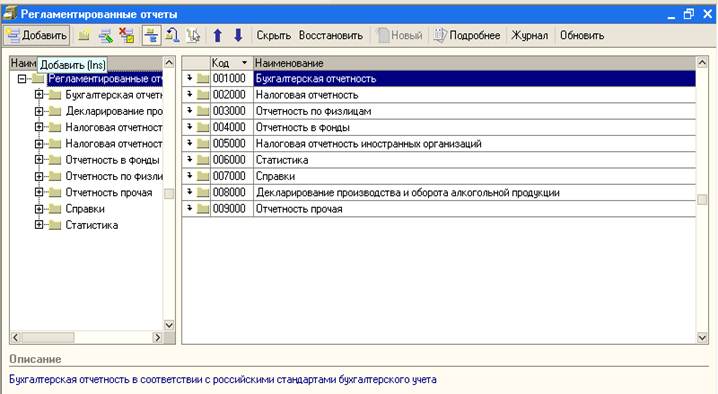The image size is (718, 394).
Task: Click folder icon of row 008000
Action: (203, 192)
